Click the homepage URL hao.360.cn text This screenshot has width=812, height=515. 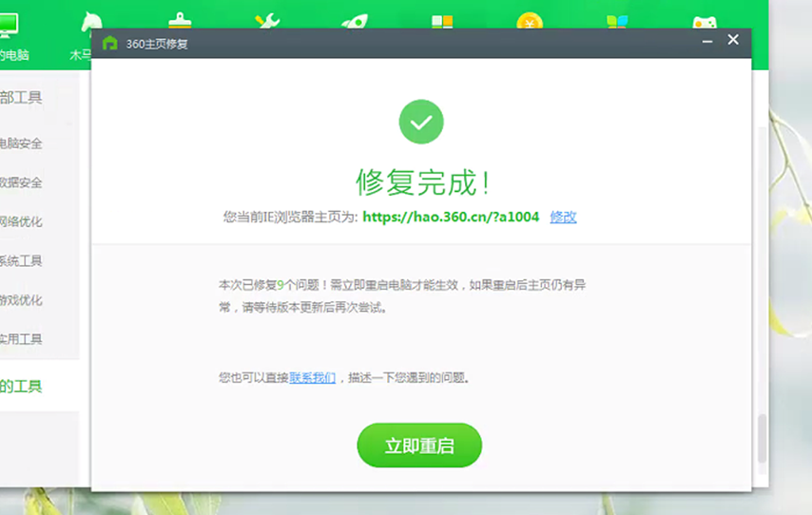tap(451, 217)
